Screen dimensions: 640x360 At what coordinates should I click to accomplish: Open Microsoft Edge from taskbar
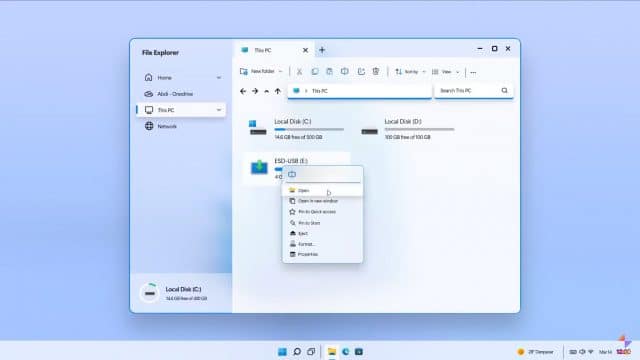point(345,352)
